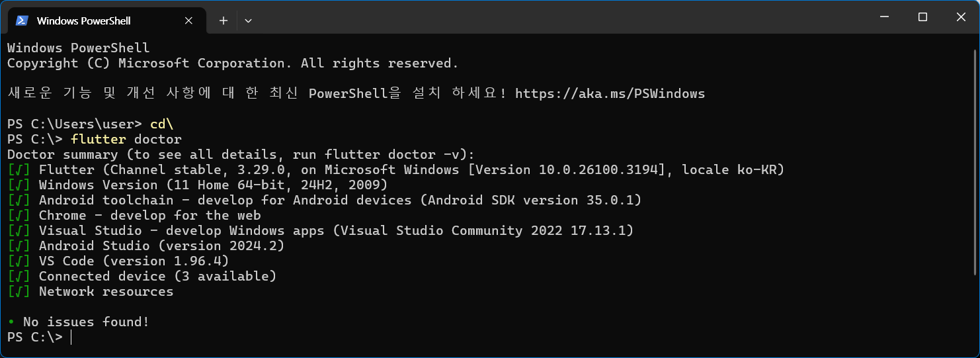The height and width of the screenshot is (358, 980).
Task: Click the PowerShell icon in the tab
Action: pos(22,21)
